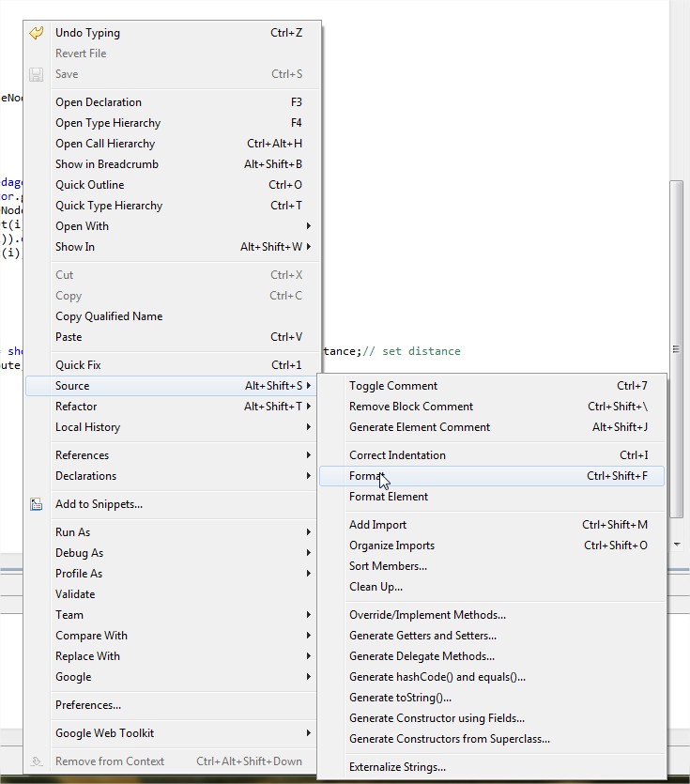Choose Open Call Hierarchy
This screenshot has width=690, height=784.
pyautogui.click(x=172, y=144)
